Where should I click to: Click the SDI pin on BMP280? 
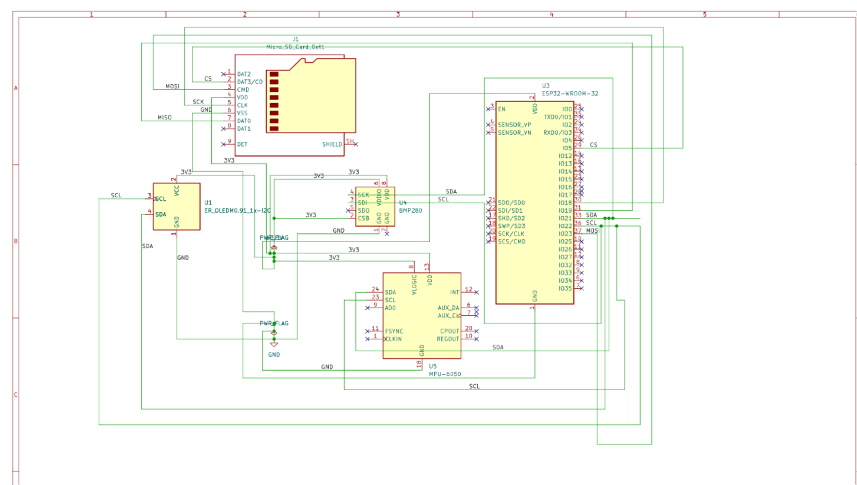click(x=362, y=203)
